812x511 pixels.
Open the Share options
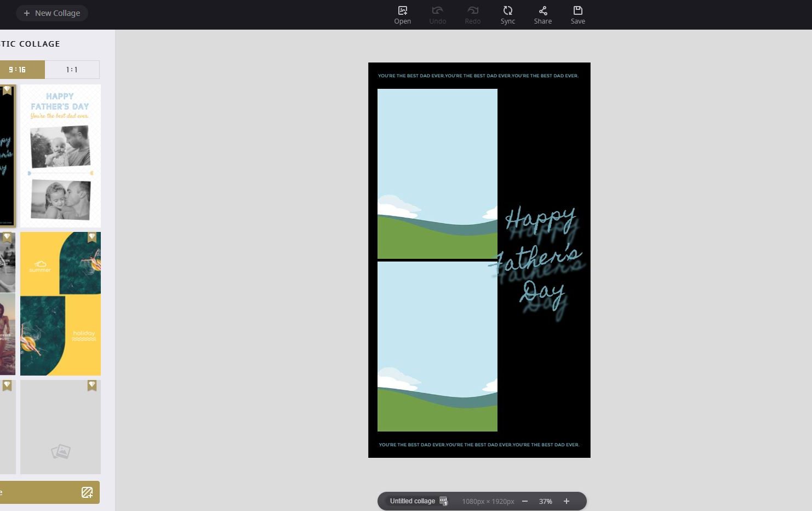[542, 11]
